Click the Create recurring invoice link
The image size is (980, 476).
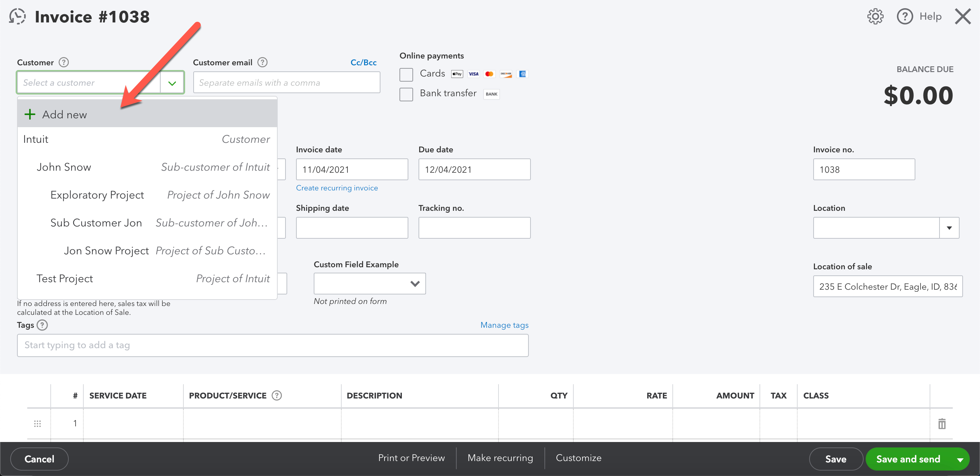pos(336,187)
